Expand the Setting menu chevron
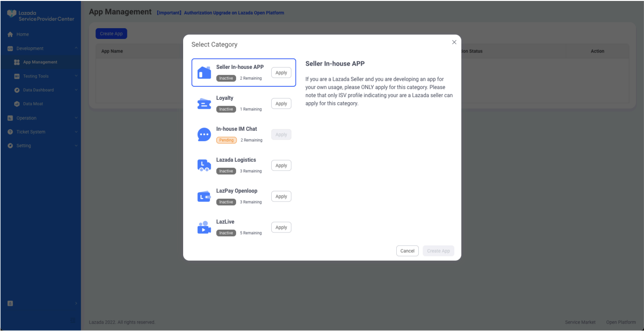The height and width of the screenshot is (331, 644). (76, 146)
